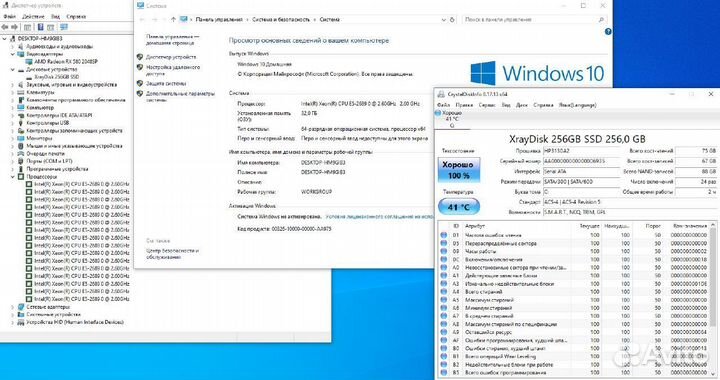Viewport: 720px width, 380px height.
Task: Open the Файл menu in Device Manager
Action: tap(9, 17)
